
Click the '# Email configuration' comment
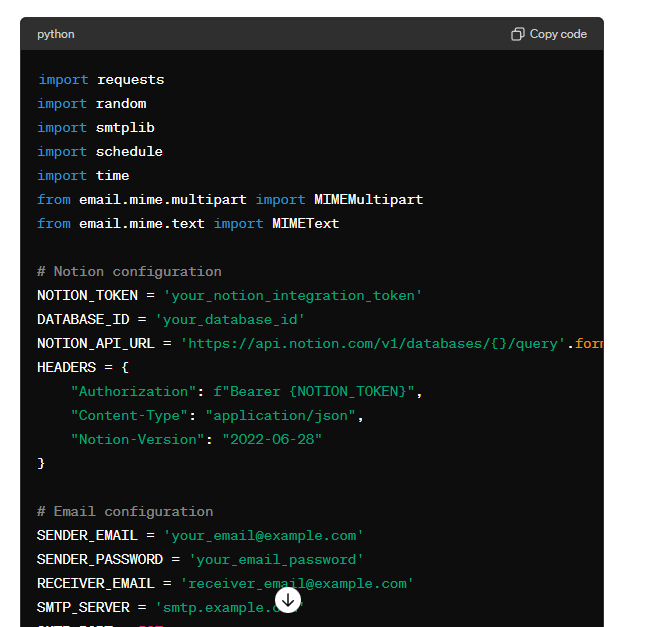(125, 511)
